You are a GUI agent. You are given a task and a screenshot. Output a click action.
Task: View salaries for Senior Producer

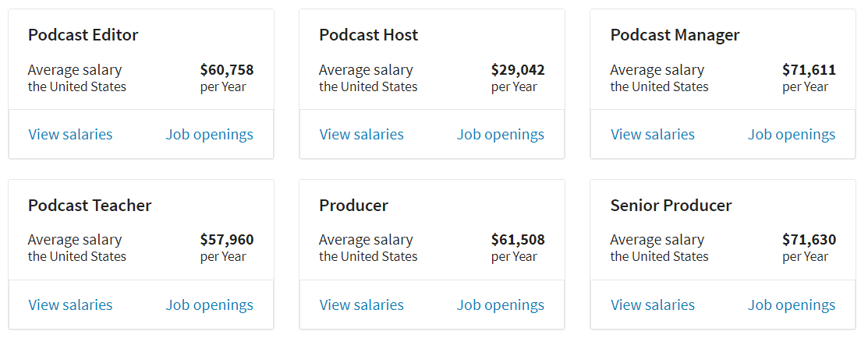(652, 305)
